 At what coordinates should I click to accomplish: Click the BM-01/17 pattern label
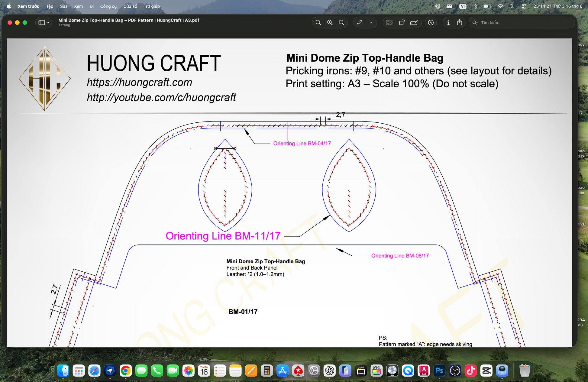(243, 312)
